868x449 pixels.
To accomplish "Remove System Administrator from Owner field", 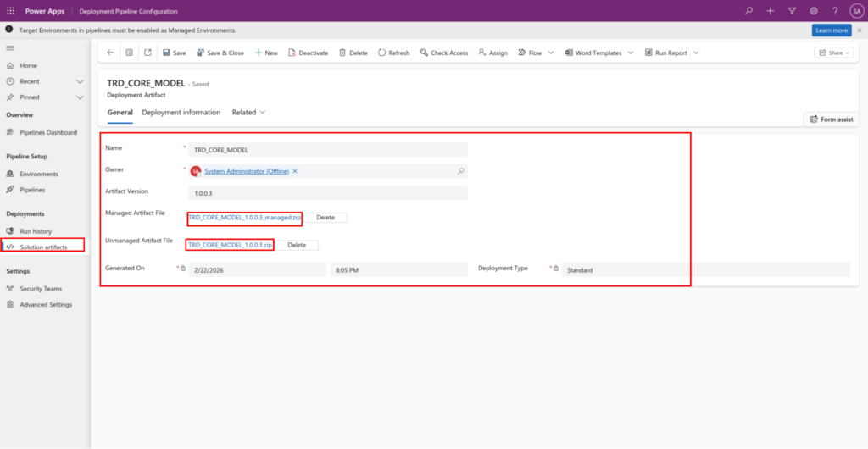I will tap(295, 171).
